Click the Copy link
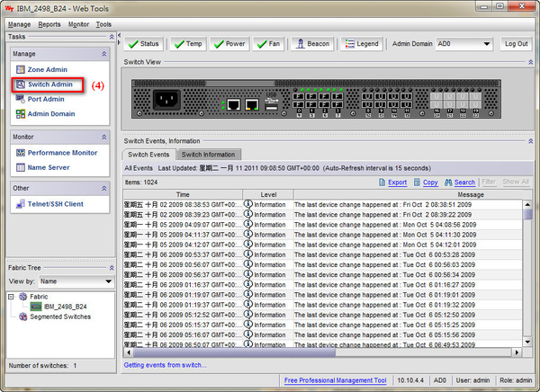 click(430, 183)
